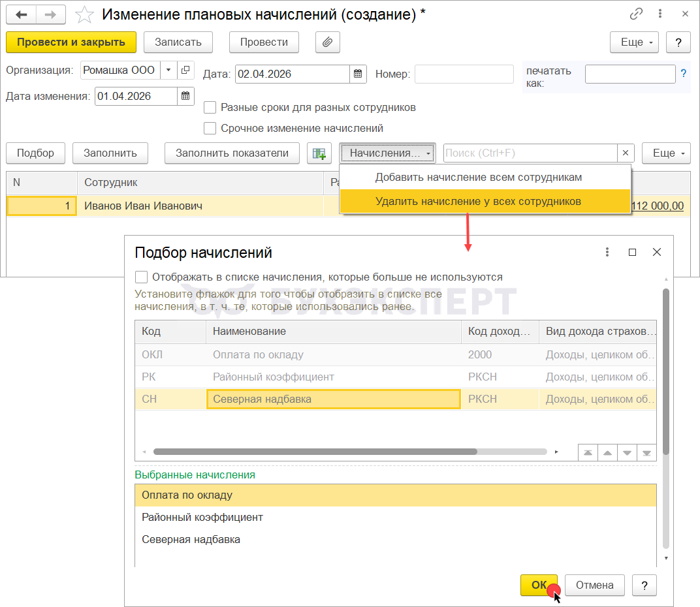Copy document link via chain icon
700x607 pixels.
636,14
